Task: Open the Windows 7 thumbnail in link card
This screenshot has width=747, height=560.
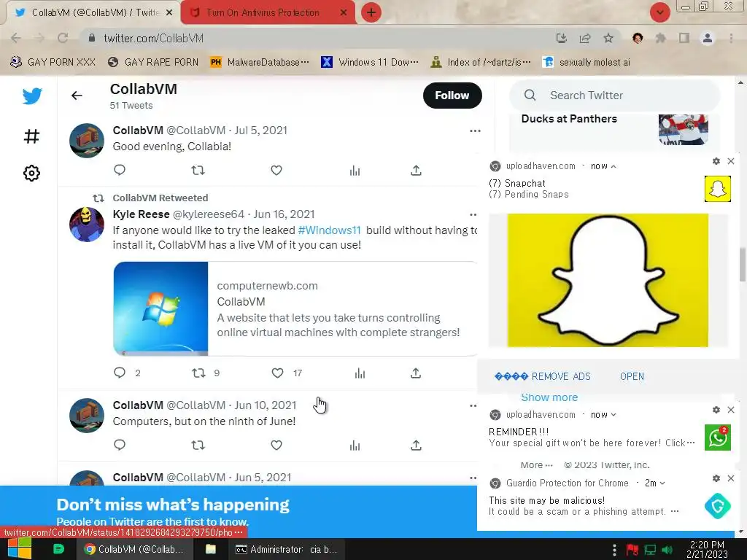Action: pyautogui.click(x=160, y=308)
